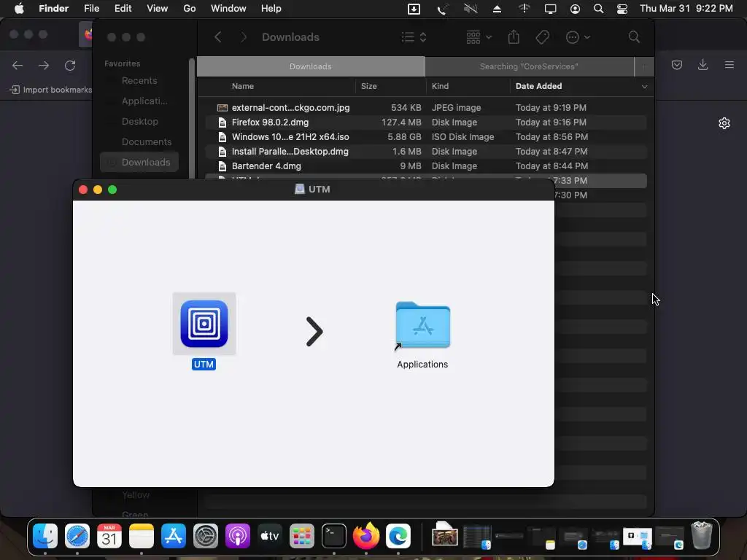Go back in Finder Downloads window
This screenshot has width=747, height=560.
point(217,36)
